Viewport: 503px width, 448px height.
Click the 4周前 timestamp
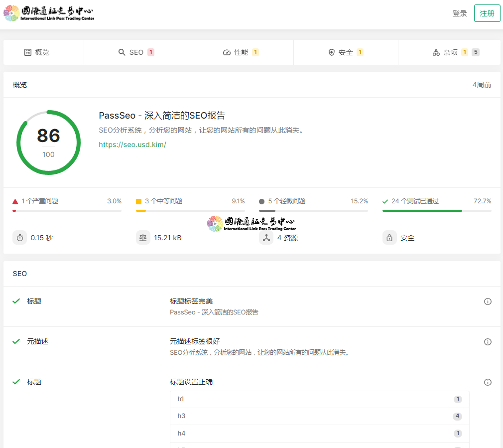pyautogui.click(x=482, y=85)
